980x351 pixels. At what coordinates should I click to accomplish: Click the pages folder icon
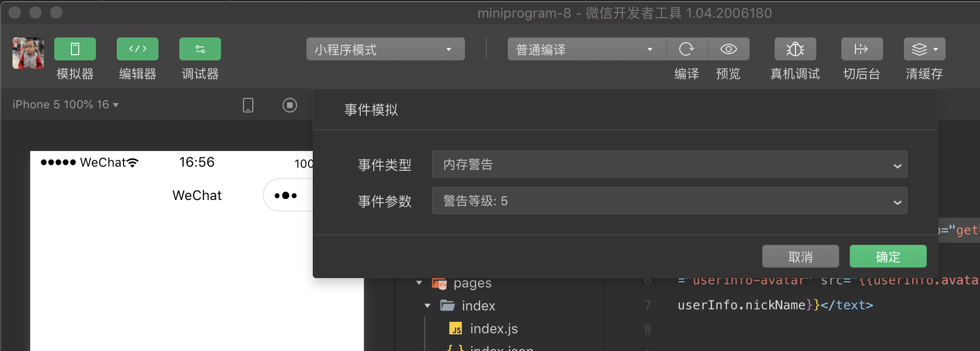point(439,283)
